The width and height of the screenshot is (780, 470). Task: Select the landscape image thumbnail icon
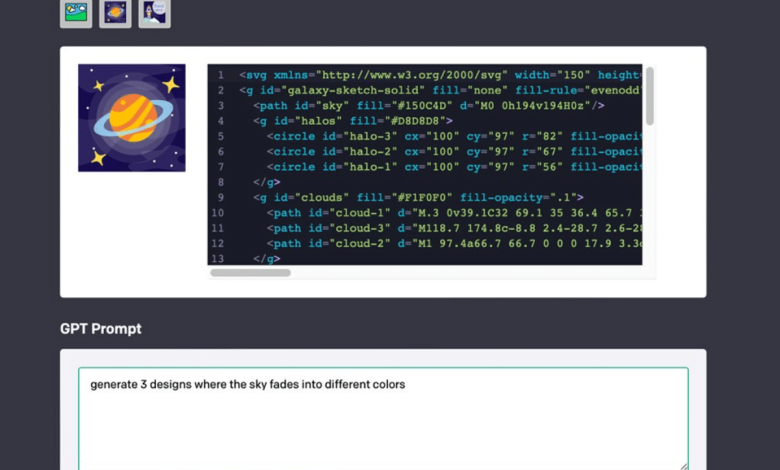coord(76,13)
